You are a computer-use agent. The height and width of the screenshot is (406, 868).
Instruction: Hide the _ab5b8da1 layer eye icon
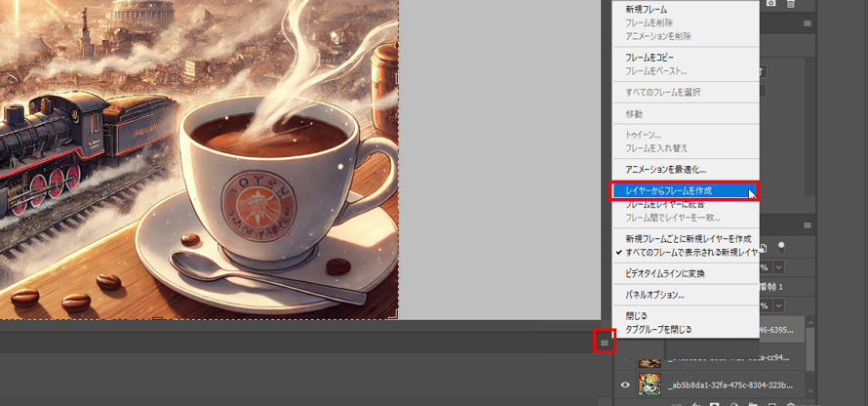625,385
